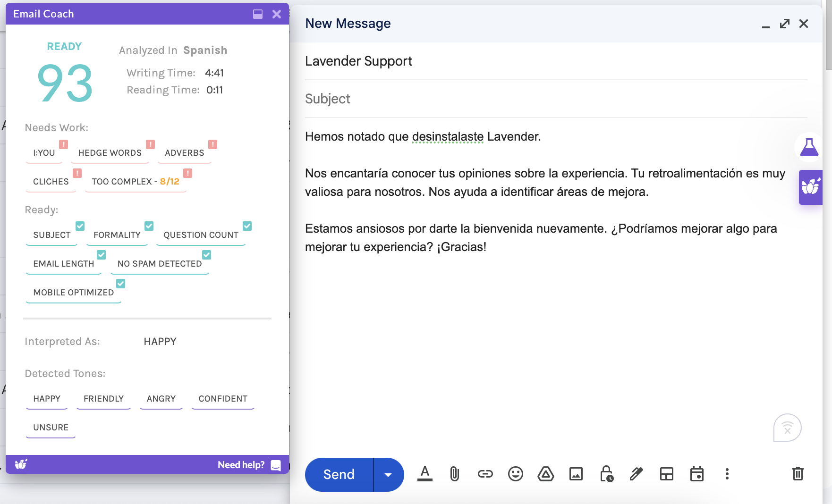832x504 pixels.
Task: Attach a file with paperclip icon
Action: click(x=454, y=474)
